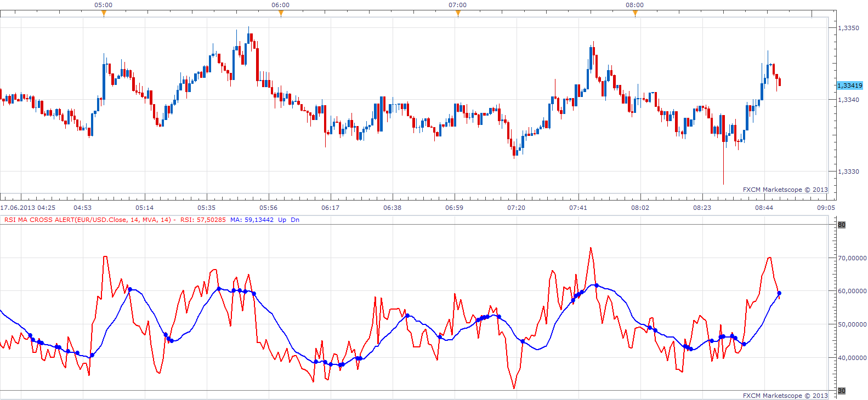Click the 1,3350 price axis label

[849, 28]
